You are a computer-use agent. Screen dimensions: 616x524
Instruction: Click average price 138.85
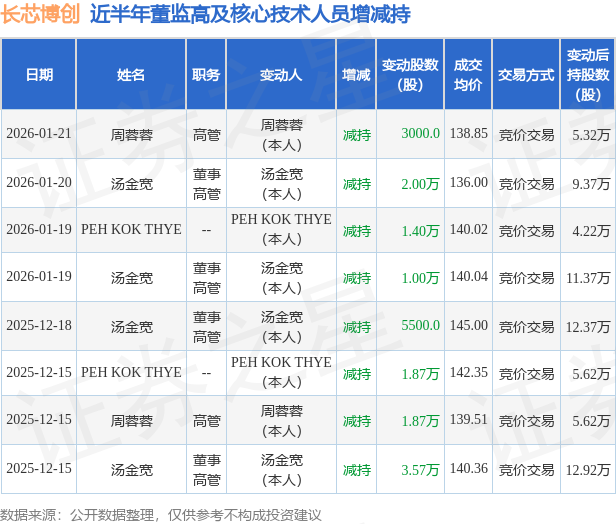469,134
